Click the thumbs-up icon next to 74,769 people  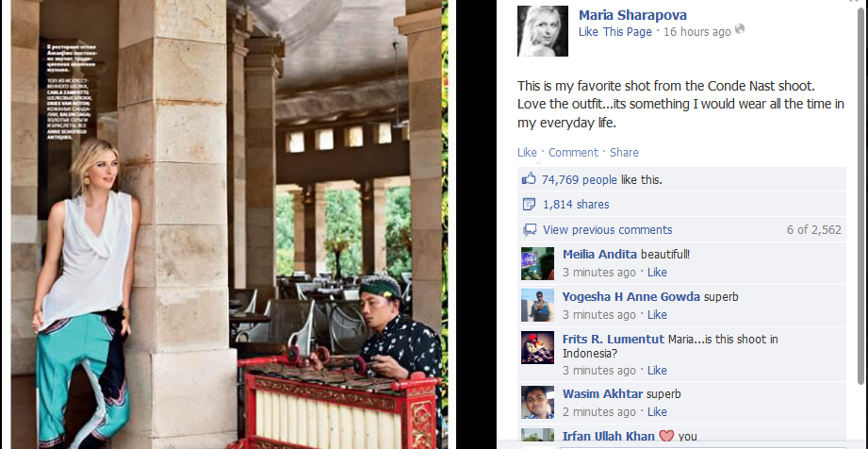(x=530, y=179)
